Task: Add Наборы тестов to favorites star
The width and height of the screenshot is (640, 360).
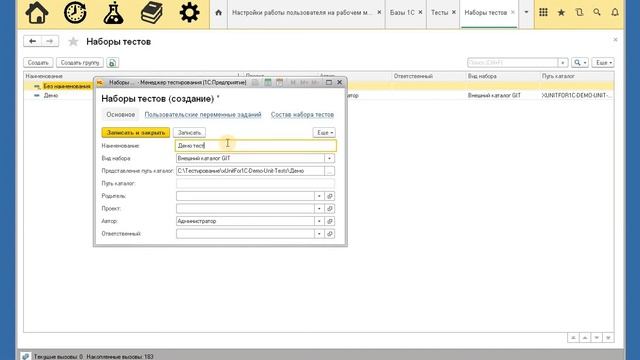Action: 73,42
